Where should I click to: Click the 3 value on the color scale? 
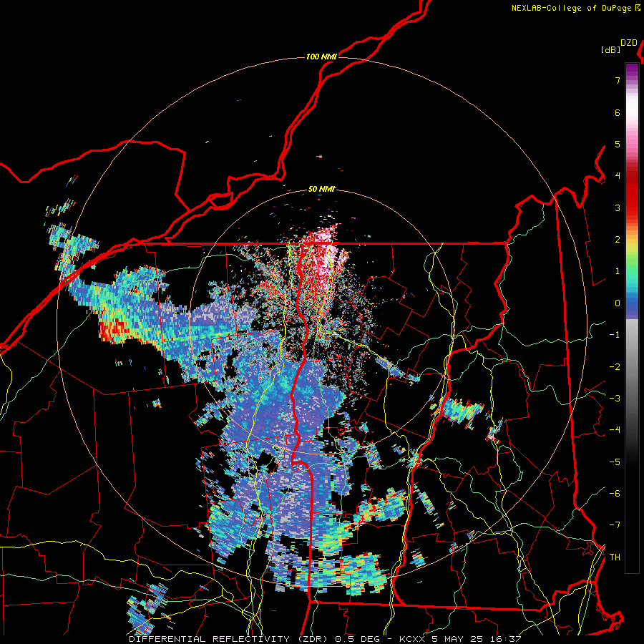(x=618, y=208)
